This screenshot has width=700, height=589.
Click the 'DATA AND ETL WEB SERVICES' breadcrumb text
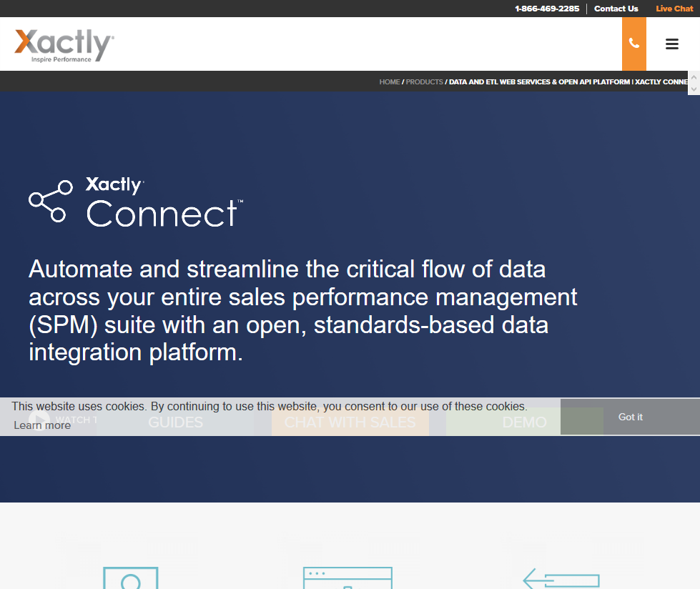(x=568, y=82)
